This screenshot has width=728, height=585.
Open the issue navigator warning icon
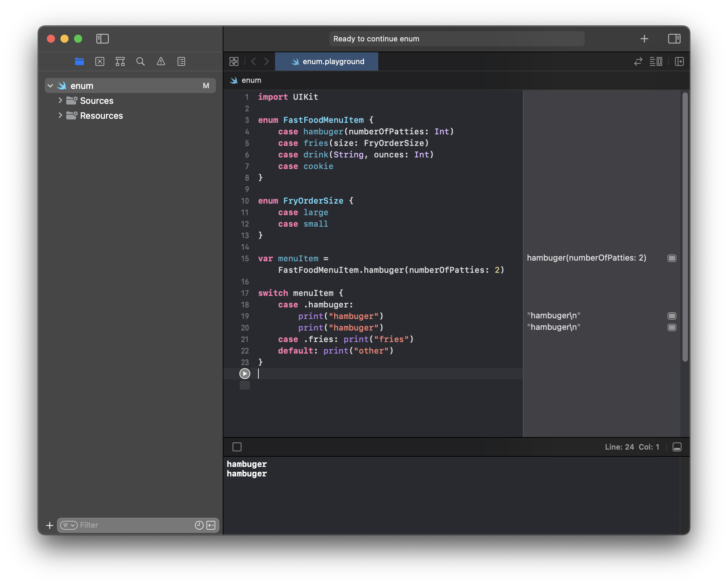(x=161, y=61)
